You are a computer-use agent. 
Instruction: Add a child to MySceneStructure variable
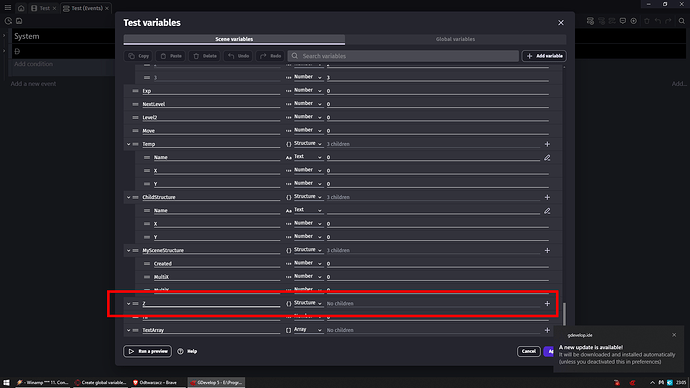(547, 250)
